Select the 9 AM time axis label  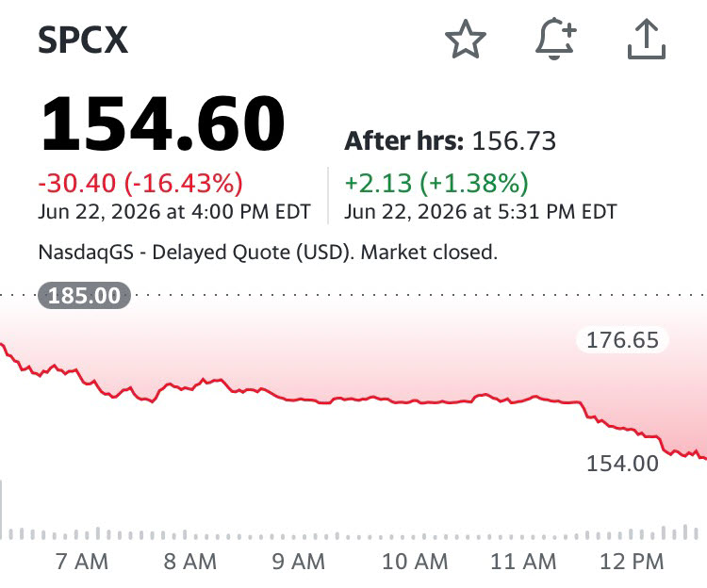pyautogui.click(x=298, y=562)
